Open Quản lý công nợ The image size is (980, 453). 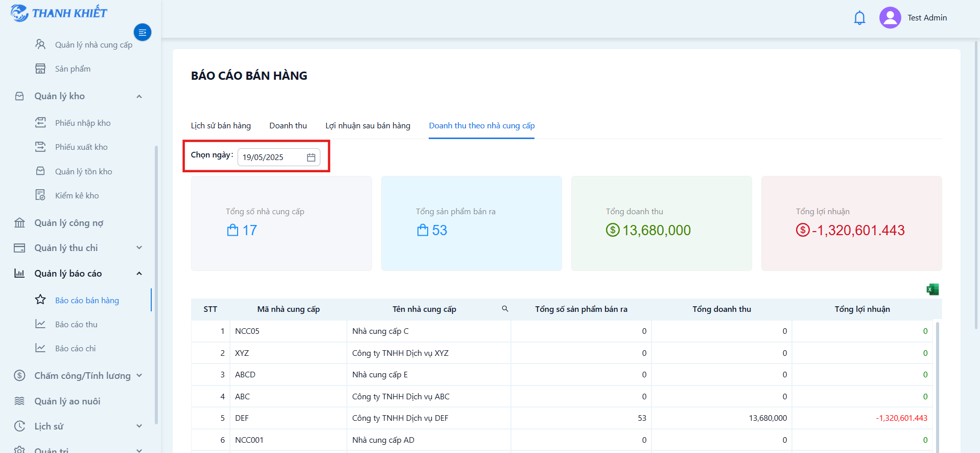(68, 223)
